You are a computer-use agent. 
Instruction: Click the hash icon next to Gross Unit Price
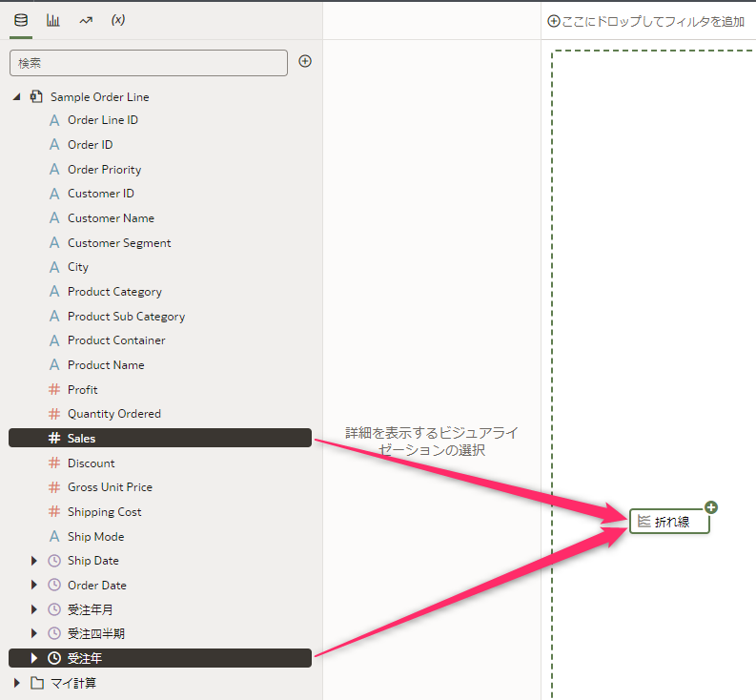54,487
